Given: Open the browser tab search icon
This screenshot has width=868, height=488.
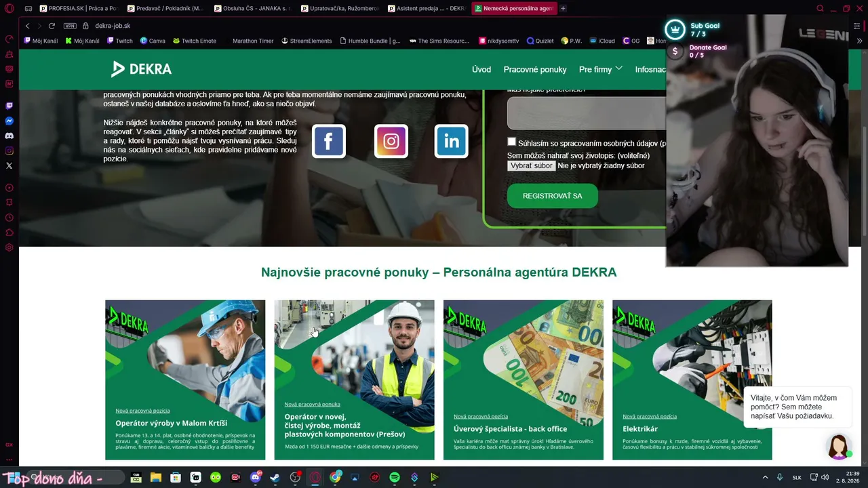Looking at the screenshot, I should point(820,9).
